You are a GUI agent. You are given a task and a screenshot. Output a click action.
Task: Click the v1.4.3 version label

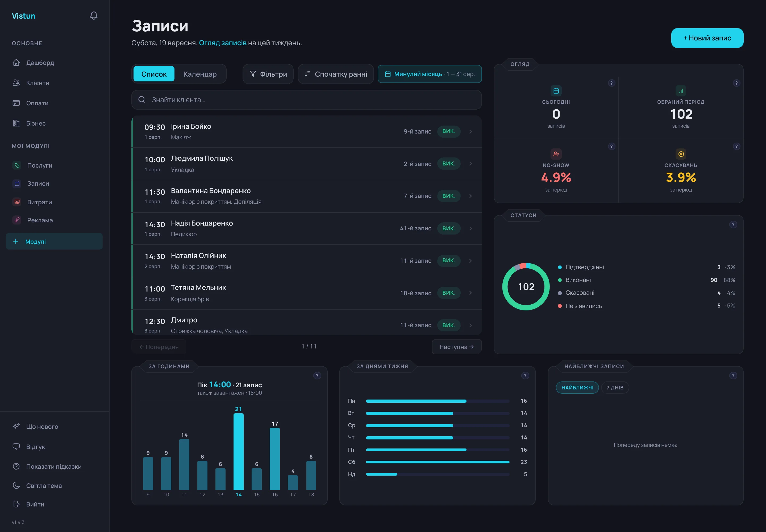[x=18, y=522]
